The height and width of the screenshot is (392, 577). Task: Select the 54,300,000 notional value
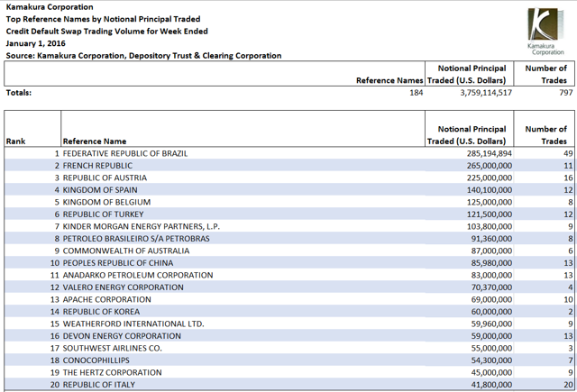click(491, 360)
